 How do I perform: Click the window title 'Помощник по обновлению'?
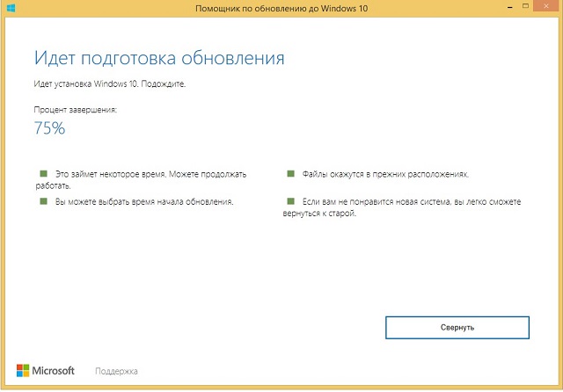pyautogui.click(x=281, y=8)
